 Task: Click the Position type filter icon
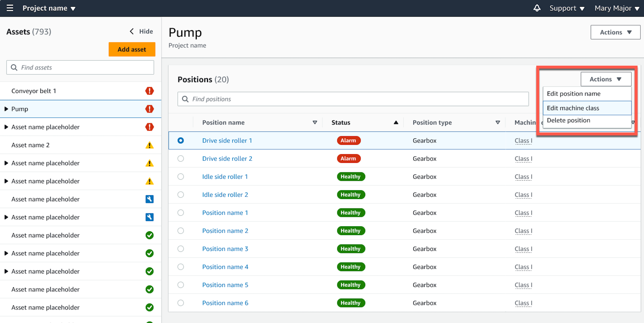coord(498,123)
